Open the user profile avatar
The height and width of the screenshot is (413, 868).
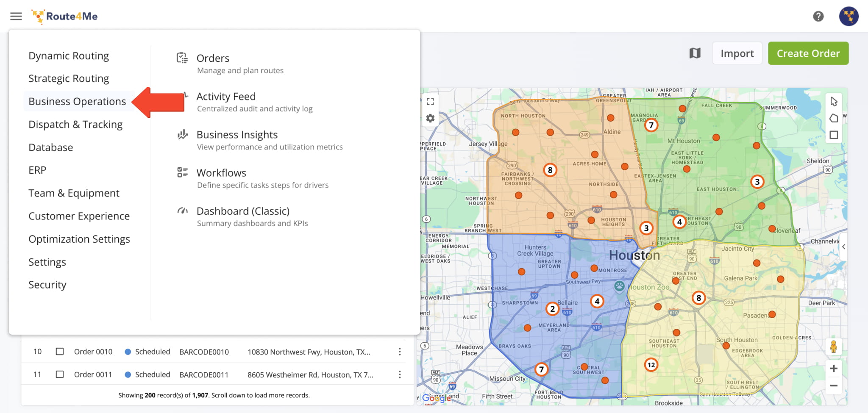point(849,17)
